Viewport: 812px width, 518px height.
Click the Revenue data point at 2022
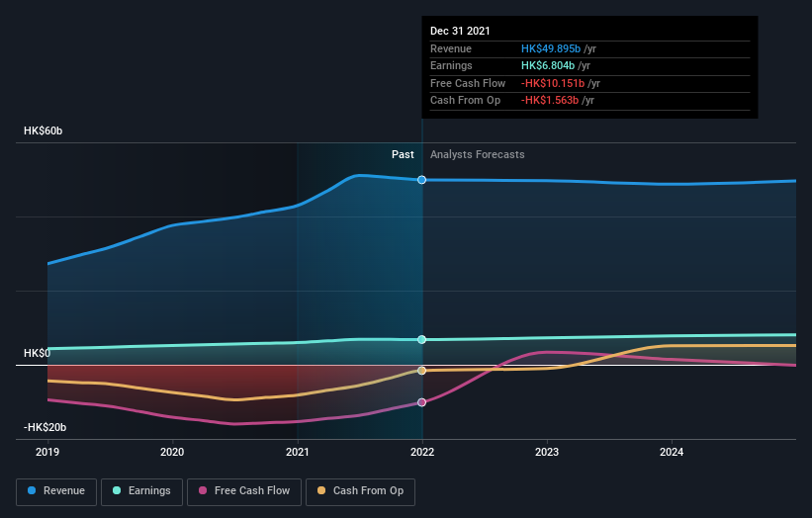(x=422, y=180)
